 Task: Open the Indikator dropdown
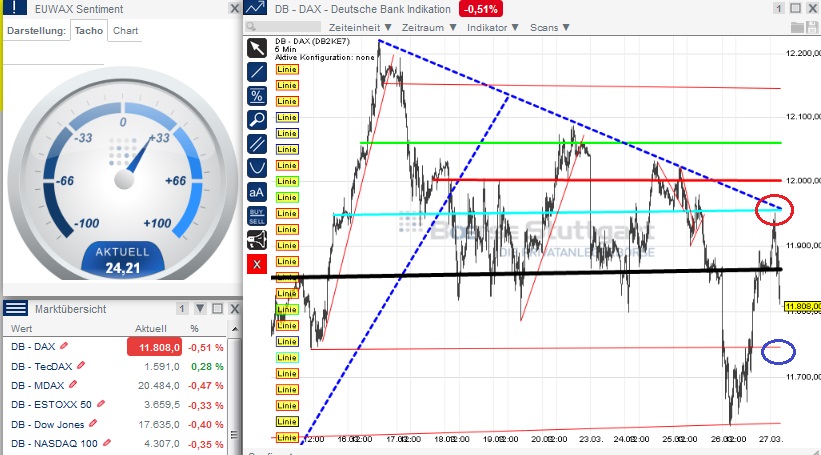(x=492, y=27)
